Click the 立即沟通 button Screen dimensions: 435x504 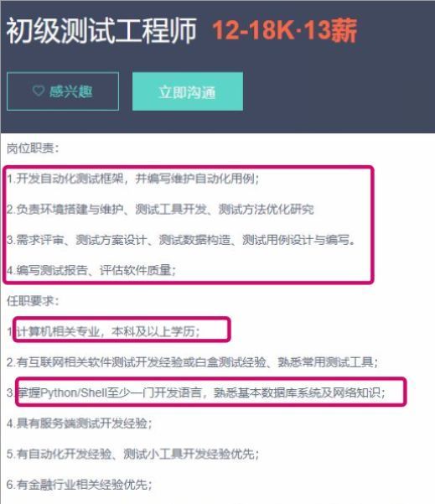(188, 91)
